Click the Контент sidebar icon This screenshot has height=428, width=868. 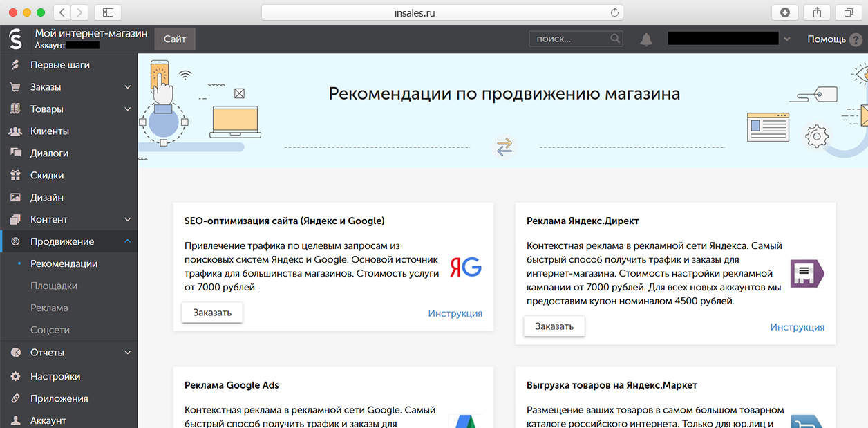(x=15, y=220)
